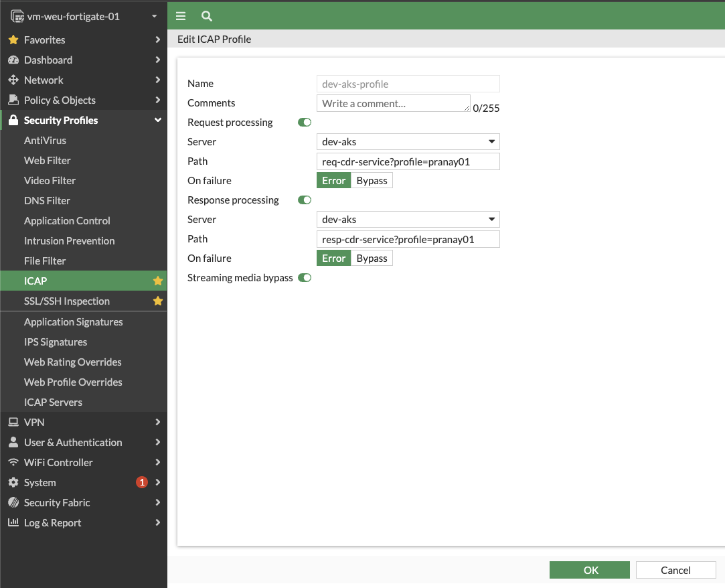
Task: Go to the AntiVirus security profile
Action: (45, 140)
